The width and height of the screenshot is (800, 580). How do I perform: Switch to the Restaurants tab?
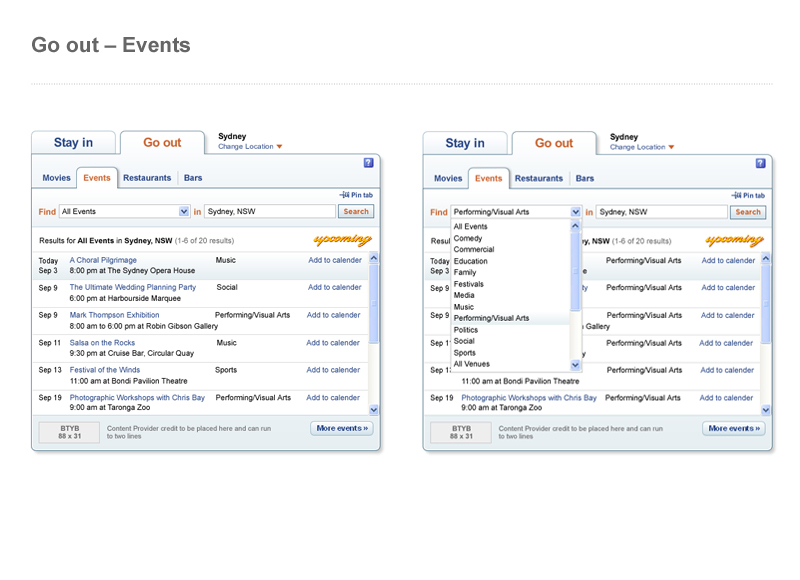click(x=147, y=177)
